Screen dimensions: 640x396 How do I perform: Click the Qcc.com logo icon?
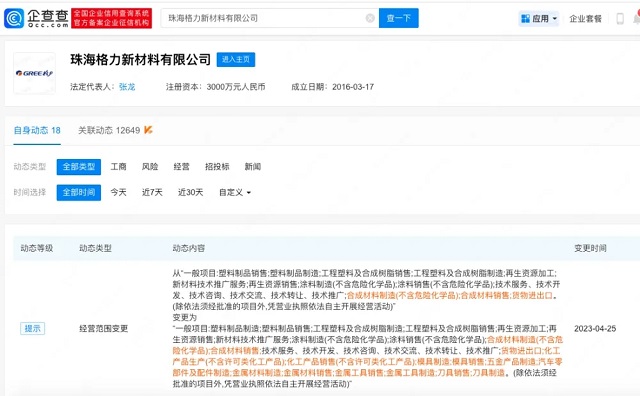click(14, 18)
